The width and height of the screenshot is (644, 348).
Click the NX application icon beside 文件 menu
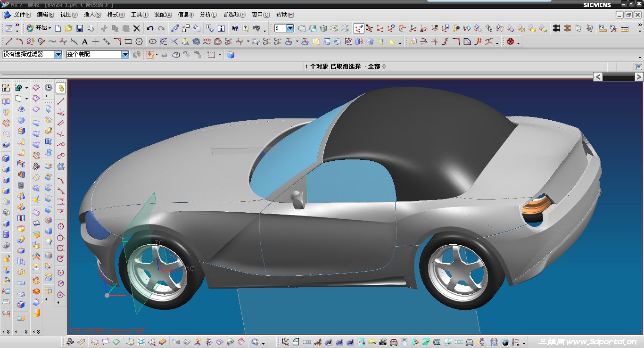7,15
